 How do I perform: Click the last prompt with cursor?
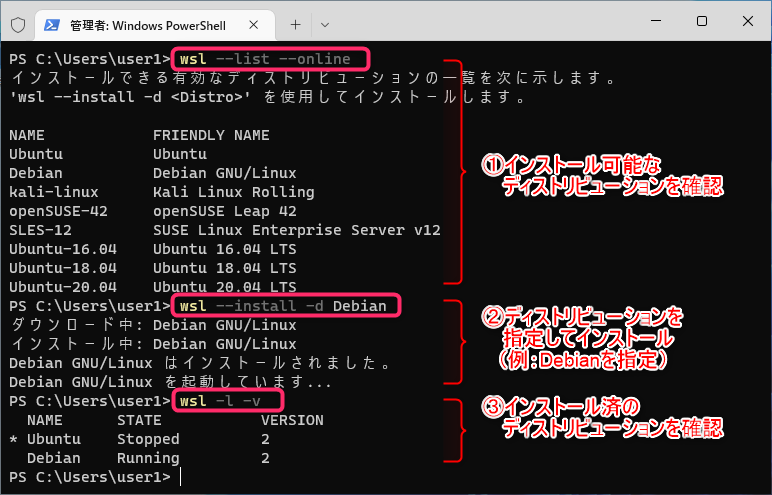pos(96,477)
